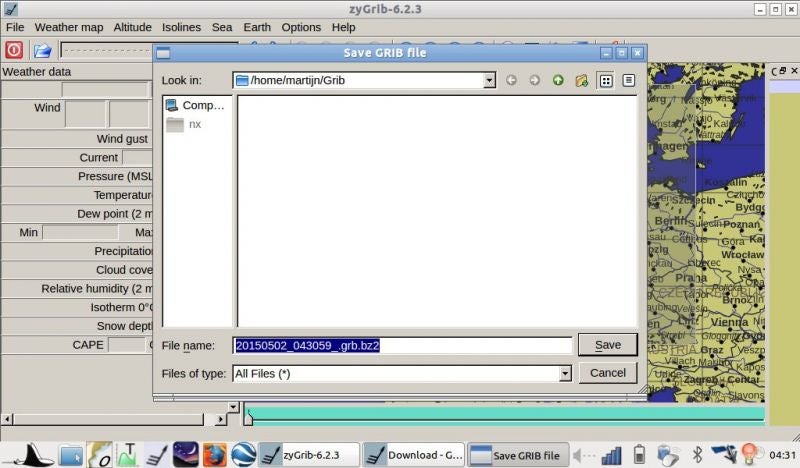The width and height of the screenshot is (800, 468).
Task: Open the Weather map menu
Action: (69, 27)
